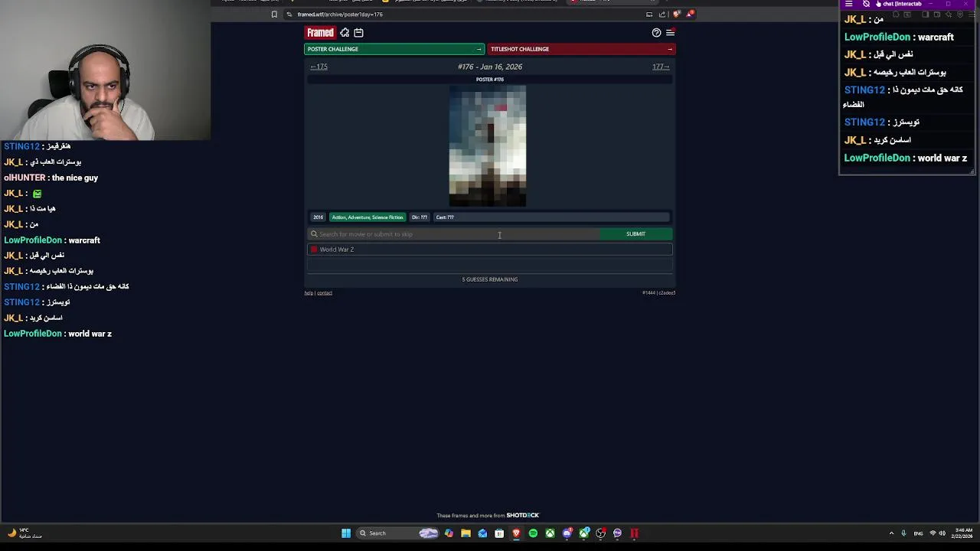The height and width of the screenshot is (551, 980).
Task: Go to next puzzle 177
Action: click(661, 67)
